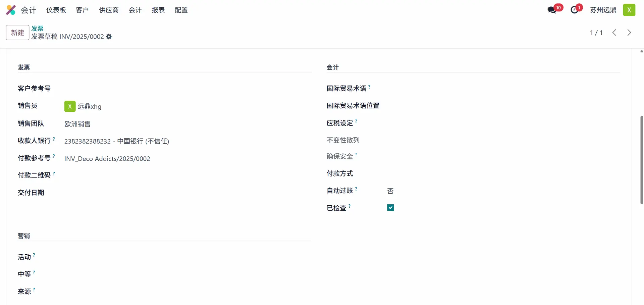Click the 新建 button
This screenshot has width=644, height=305.
17,33
